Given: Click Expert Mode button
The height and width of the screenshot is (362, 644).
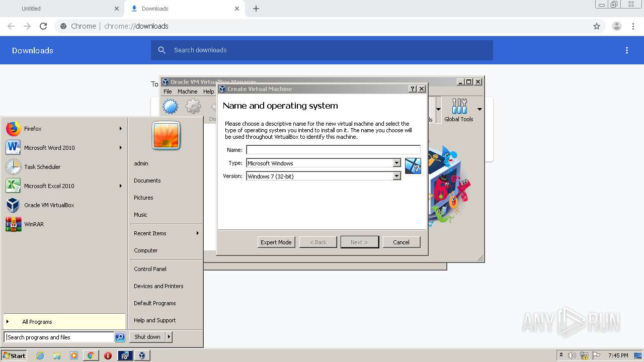Looking at the screenshot, I should click(276, 242).
